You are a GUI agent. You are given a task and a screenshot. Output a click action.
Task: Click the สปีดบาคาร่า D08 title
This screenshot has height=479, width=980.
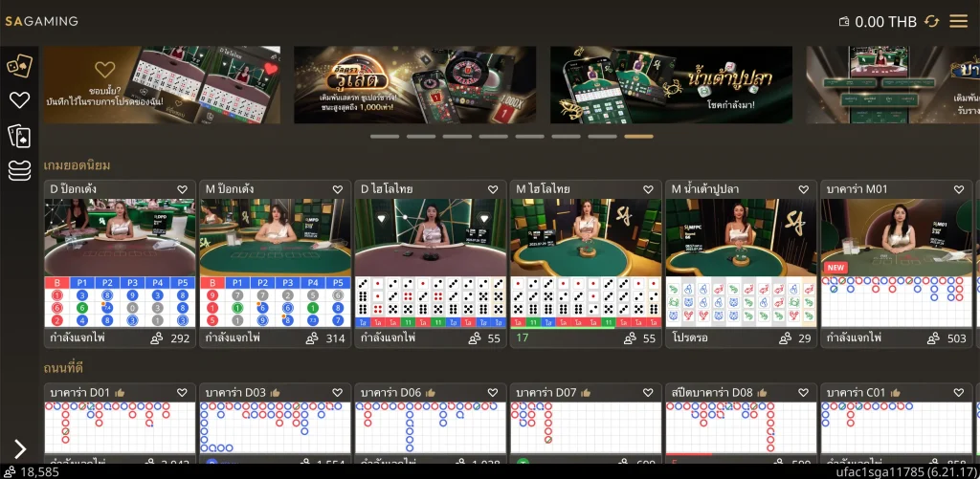point(712,393)
